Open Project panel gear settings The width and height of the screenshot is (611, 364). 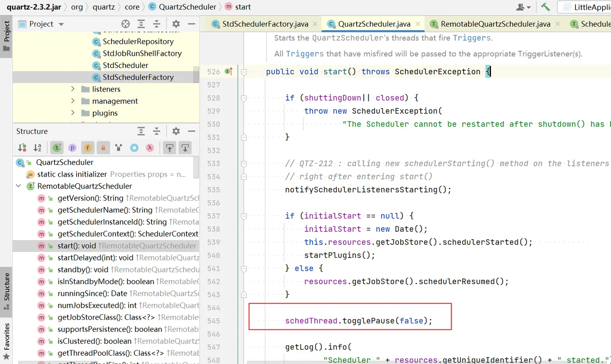click(x=176, y=24)
